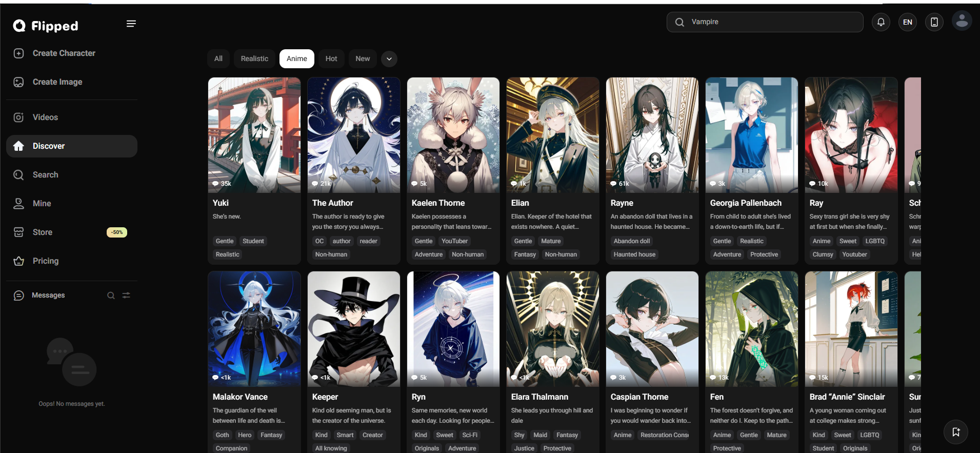Screen dimensions: 980x453
Task: Collapse the sidebar with the hamburger icon
Action: [131, 24]
